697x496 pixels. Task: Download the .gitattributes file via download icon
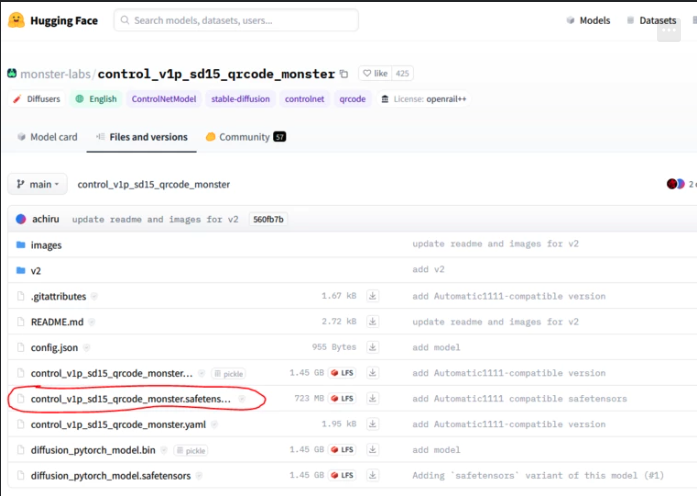[373, 296]
